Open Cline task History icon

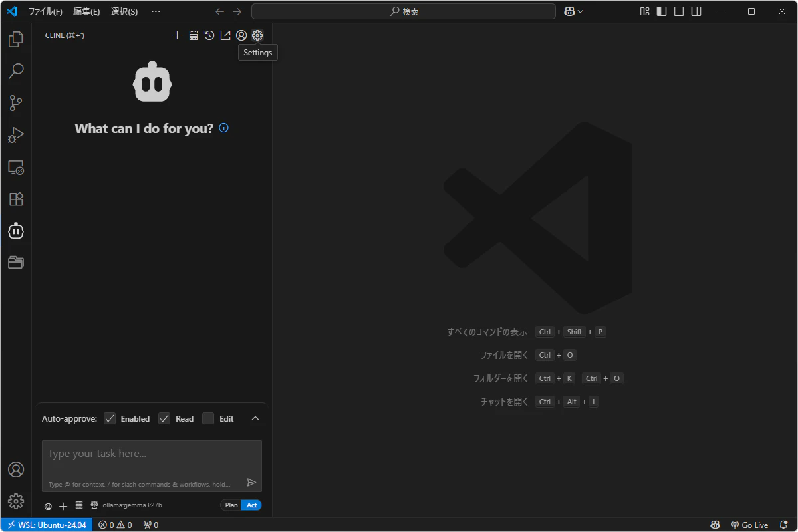point(209,35)
